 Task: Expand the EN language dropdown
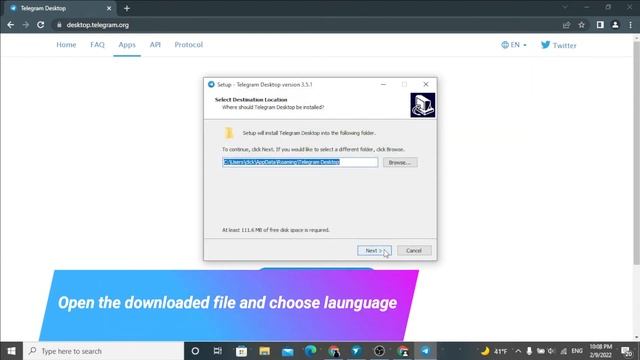514,45
